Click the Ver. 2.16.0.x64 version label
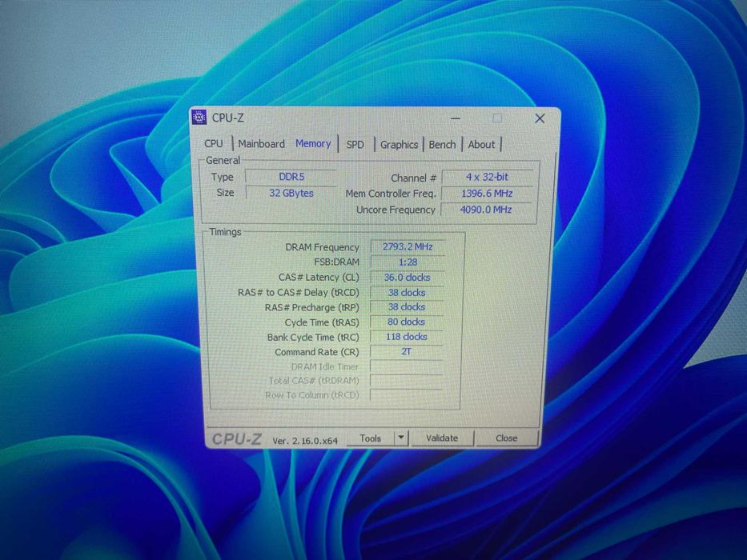 [305, 441]
